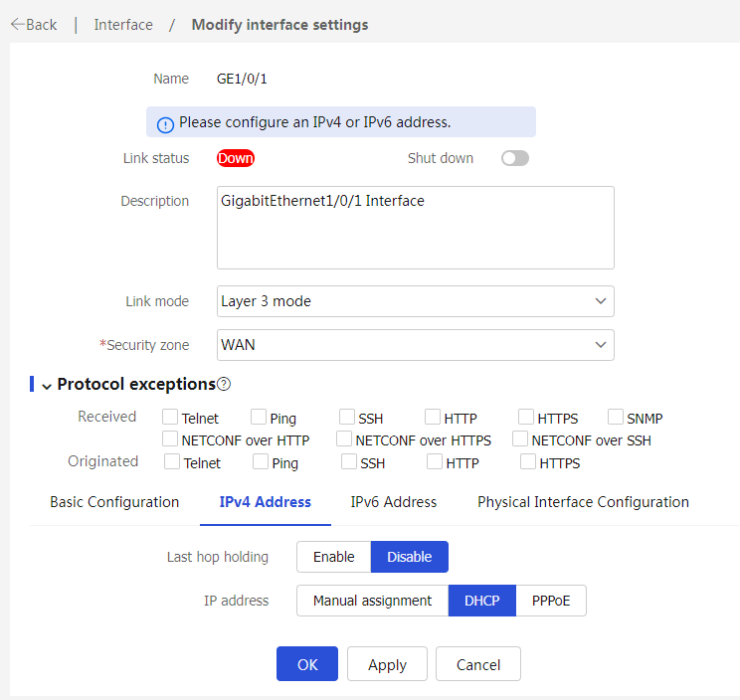The image size is (740, 700).
Task: Check Received HTTPS protocol exception
Action: tap(526, 417)
